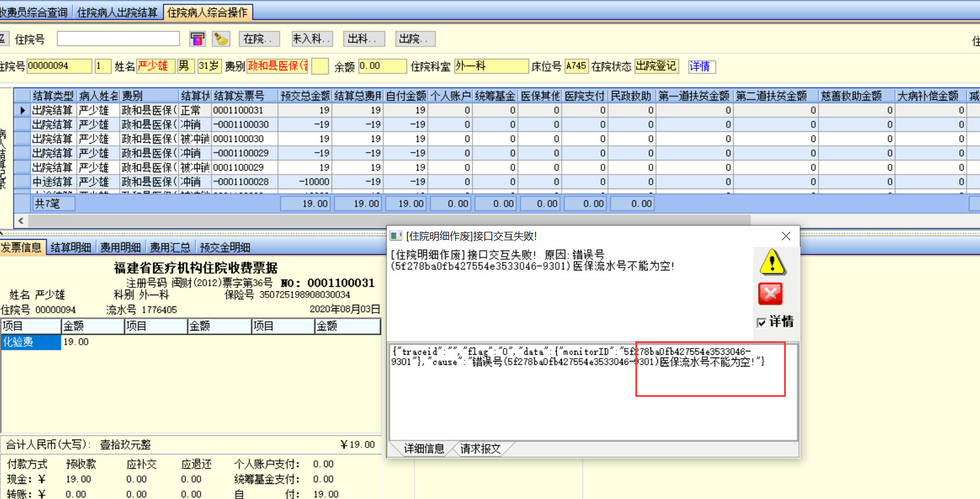Image resolution: width=980 pixels, height=499 pixels.
Task: Open the 费用明细 tab
Action: (x=120, y=248)
